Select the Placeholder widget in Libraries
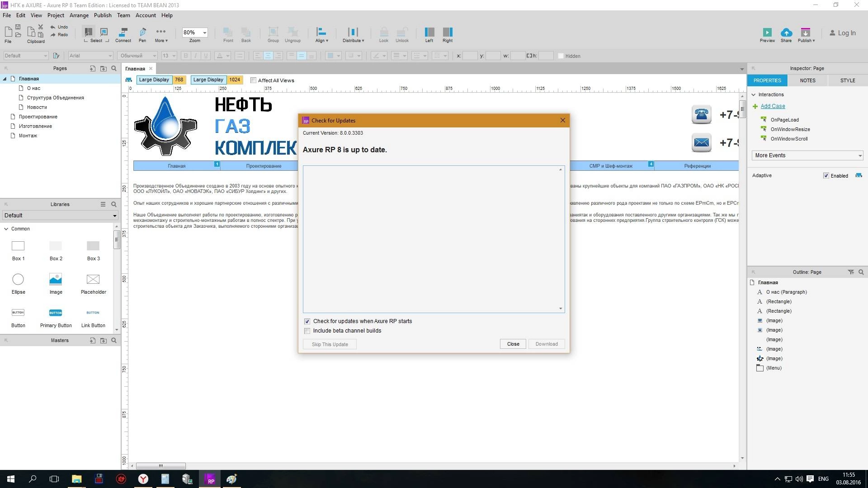Viewport: 868px width, 488px height. 93,284
